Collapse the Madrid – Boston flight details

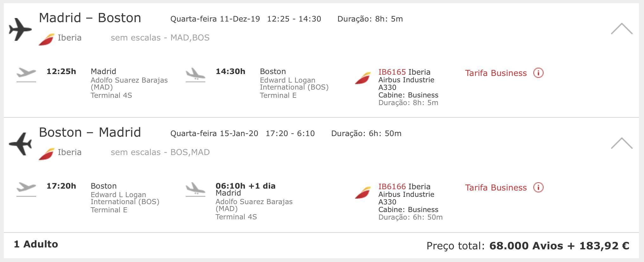coord(621,28)
